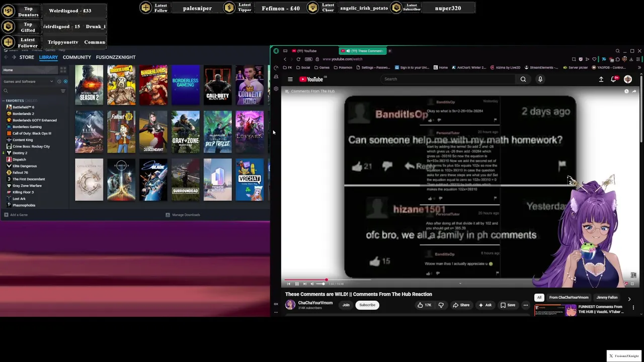Select the Jimmy Fallon filter chip

pos(607,297)
